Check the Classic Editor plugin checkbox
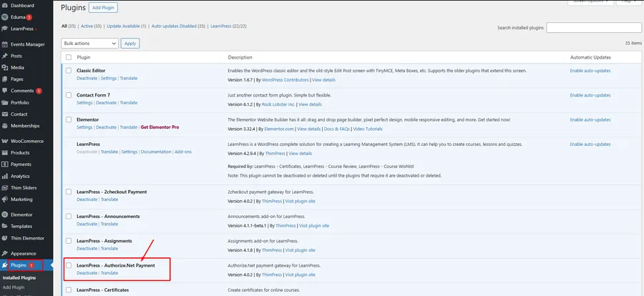This screenshot has height=296, width=644. [x=69, y=71]
